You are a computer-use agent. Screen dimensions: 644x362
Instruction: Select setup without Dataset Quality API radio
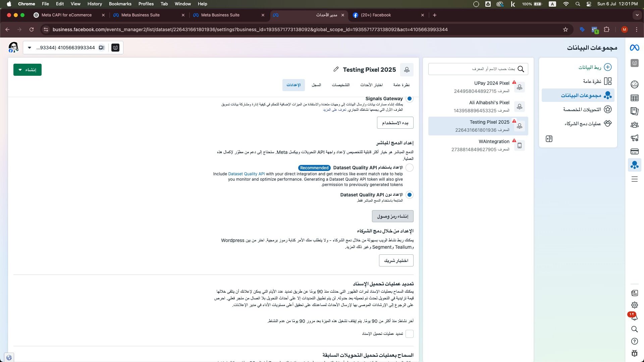(409, 195)
